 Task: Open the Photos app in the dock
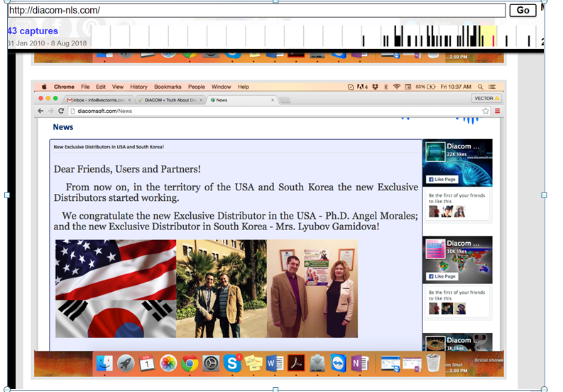click(168, 364)
